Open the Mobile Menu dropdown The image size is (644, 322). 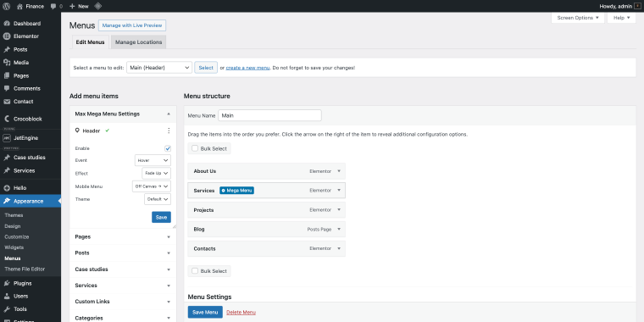(x=152, y=186)
